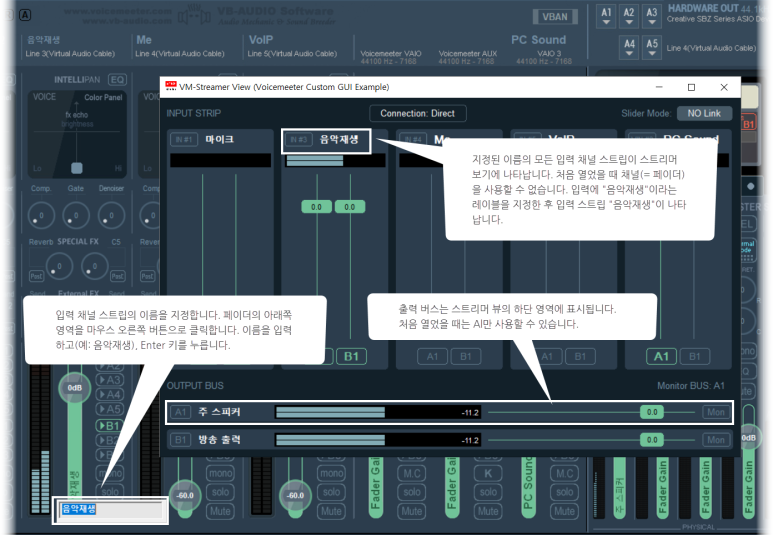The image size is (773, 535).
Task: Open the A5 hardware output device dropdown
Action: tap(652, 47)
